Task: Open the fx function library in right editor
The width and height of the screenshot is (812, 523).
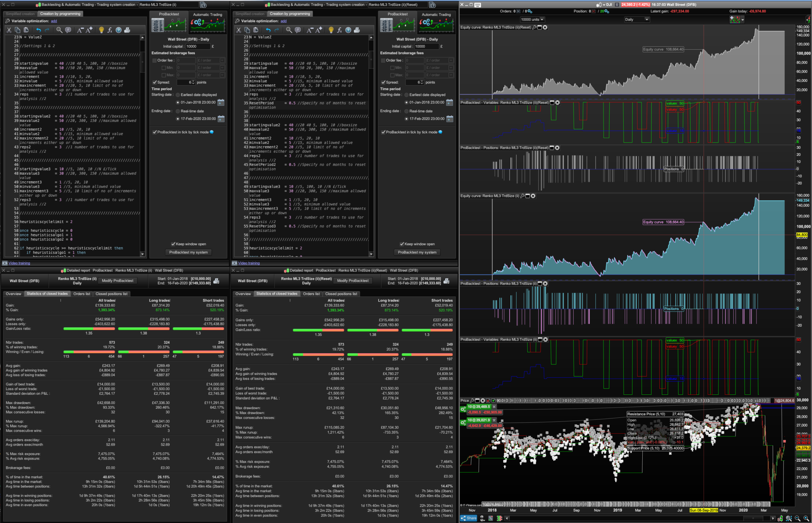Action: click(339, 30)
